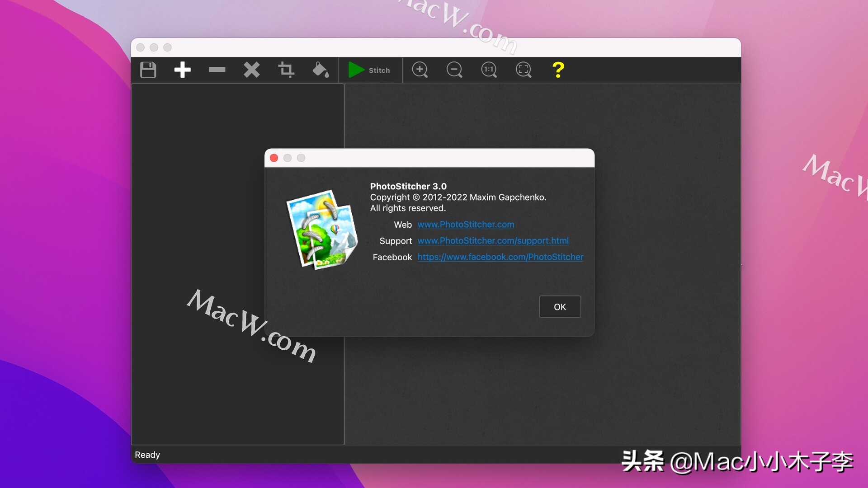Fit the image to the window
The width and height of the screenshot is (868, 488).
tap(523, 70)
